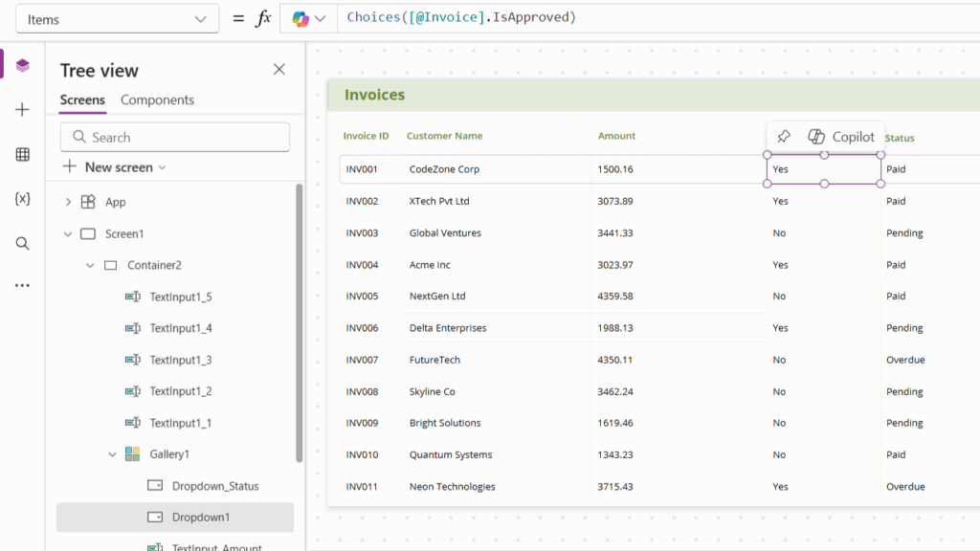Open the No dropdown for INV003
Screen dimensions: 980x551
(x=824, y=233)
